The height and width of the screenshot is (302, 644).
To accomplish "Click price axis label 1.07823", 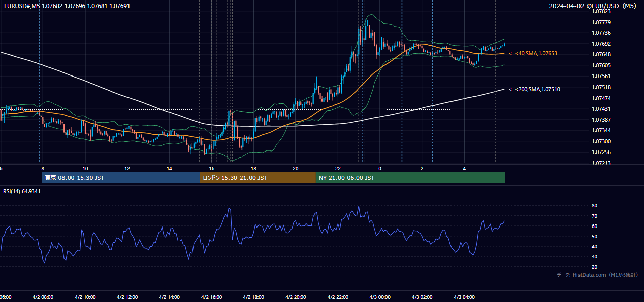I will 601,11.
